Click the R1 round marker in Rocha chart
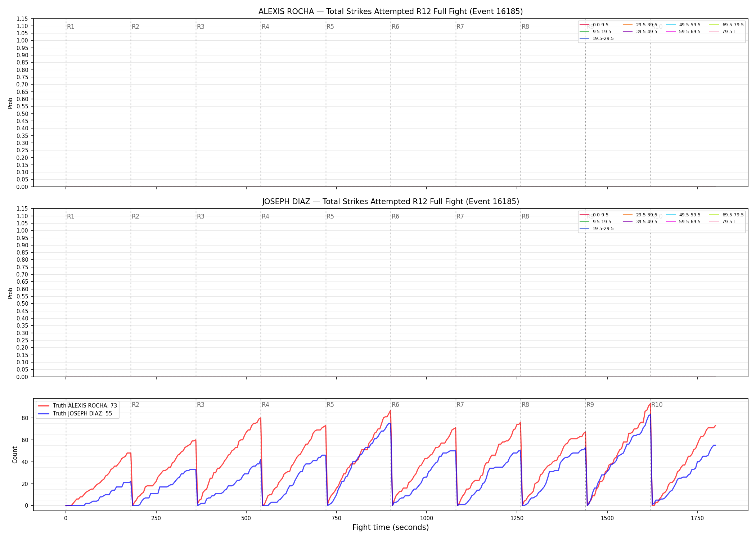Image resolution: width=756 pixels, height=540 pixels. [71, 27]
